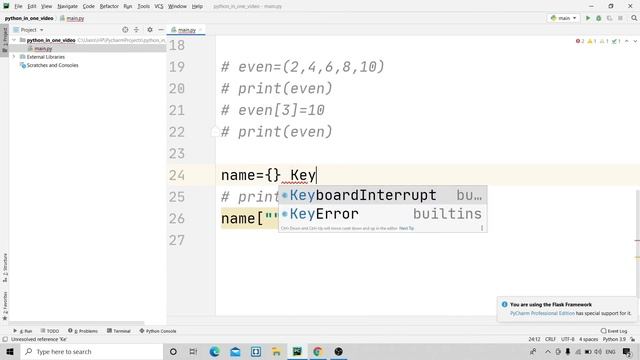Click the PyCharm Professional Edition link
This screenshot has height=360, width=640.
coord(542,313)
